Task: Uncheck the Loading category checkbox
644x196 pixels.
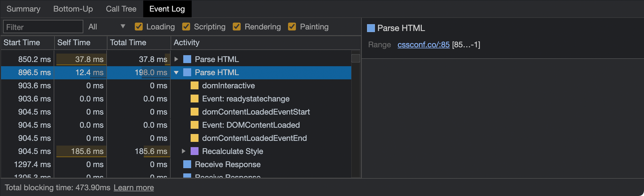Action: 139,27
